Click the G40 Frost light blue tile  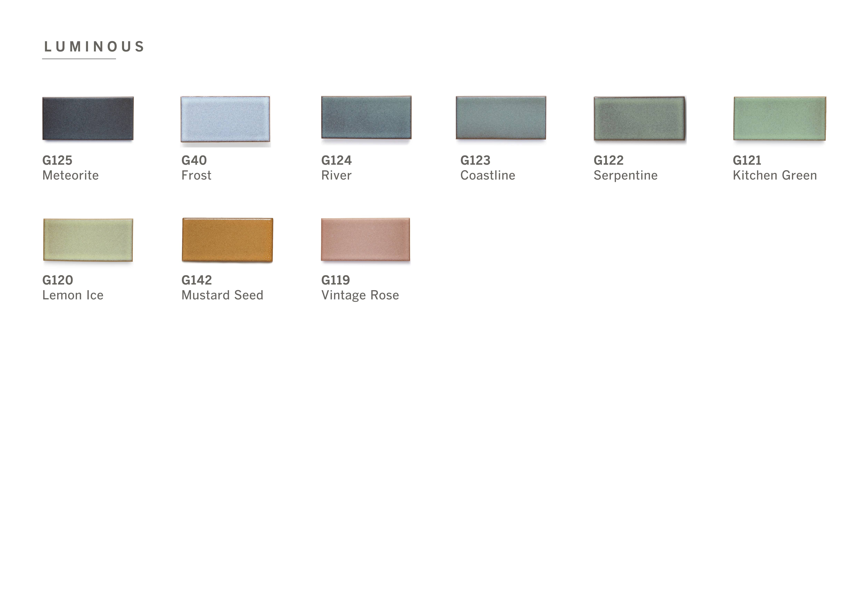(225, 119)
